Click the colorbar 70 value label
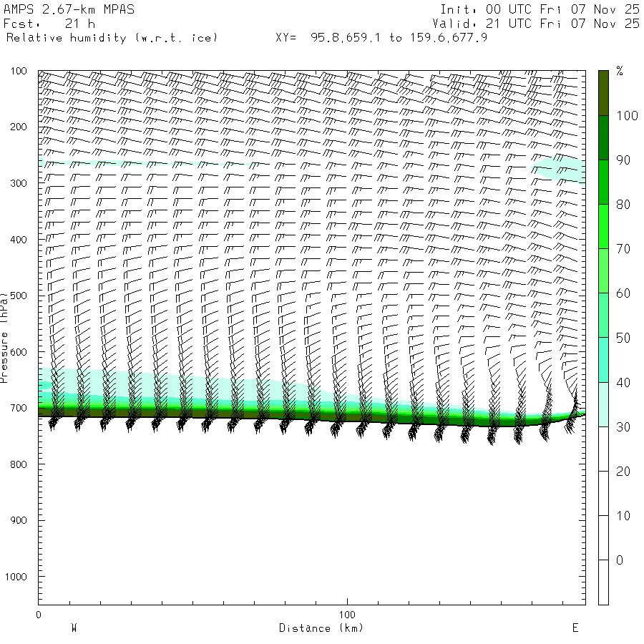Image resolution: width=644 pixels, height=644 pixels. (x=623, y=249)
